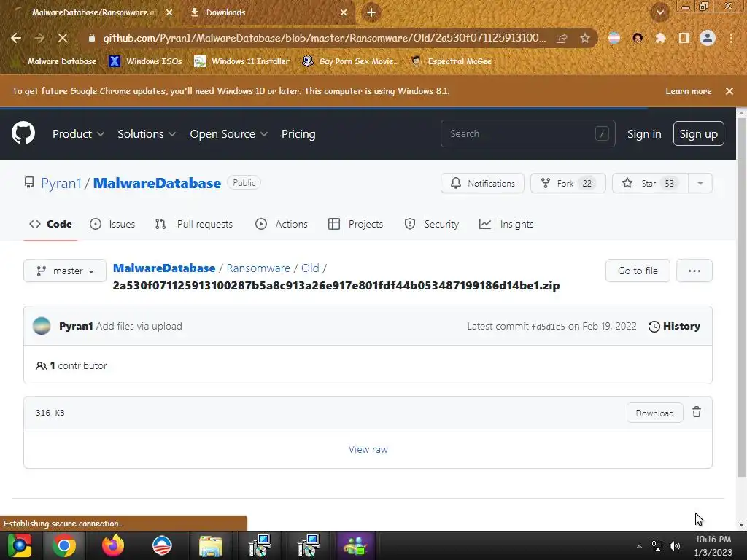747x560 pixels.
Task: Click the Sign up button
Action: pyautogui.click(x=698, y=134)
